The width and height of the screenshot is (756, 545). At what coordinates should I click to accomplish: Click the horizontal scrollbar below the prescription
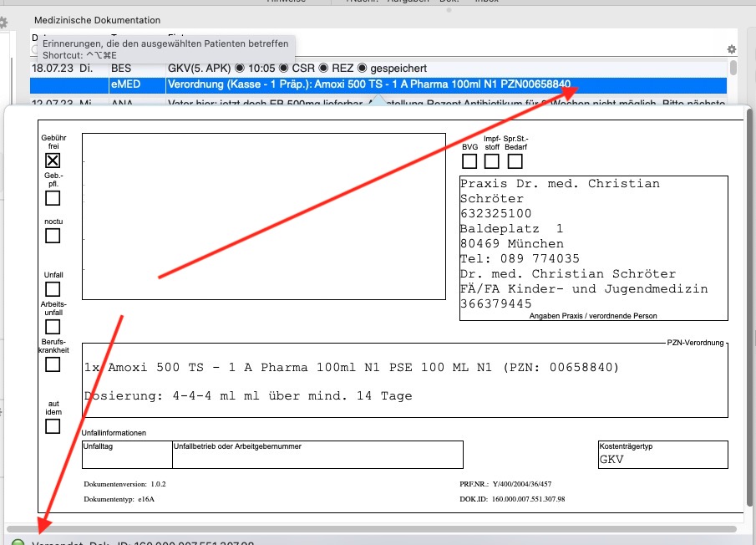click(x=372, y=529)
